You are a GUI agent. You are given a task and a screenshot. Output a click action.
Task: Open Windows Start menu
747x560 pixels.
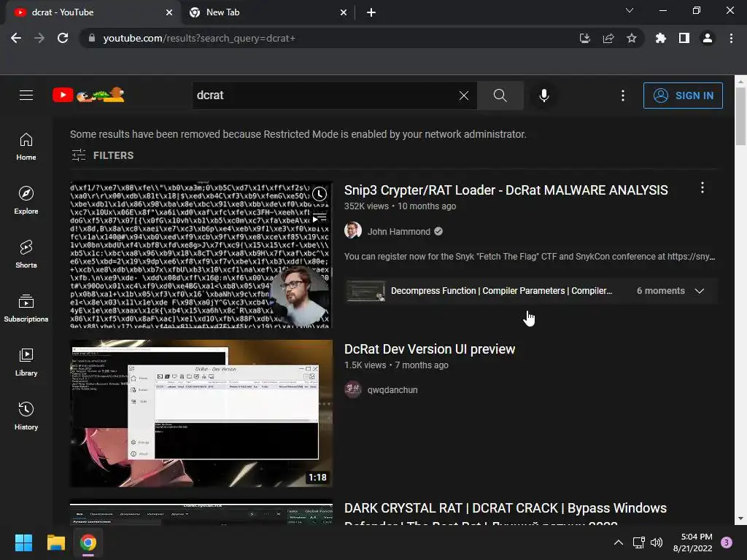coord(23,542)
